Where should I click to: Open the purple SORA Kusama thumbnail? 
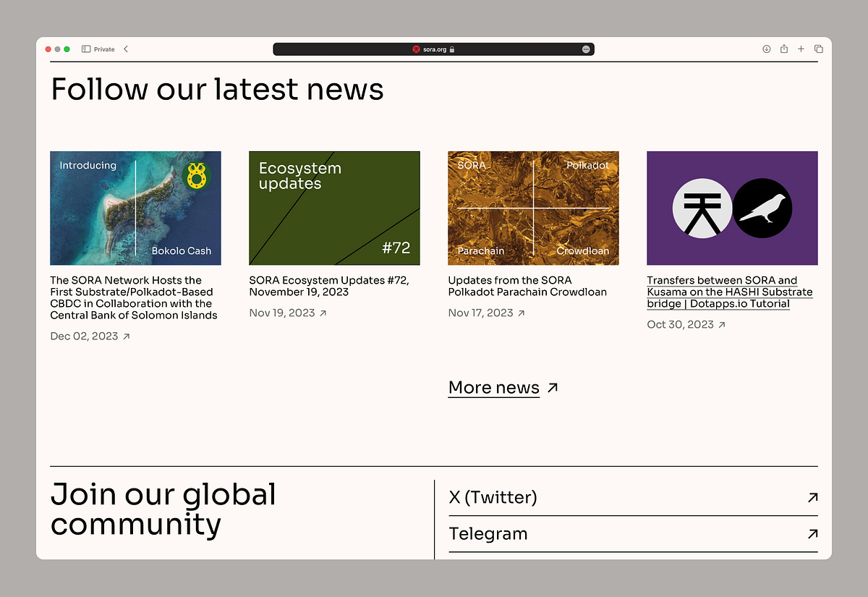[732, 208]
